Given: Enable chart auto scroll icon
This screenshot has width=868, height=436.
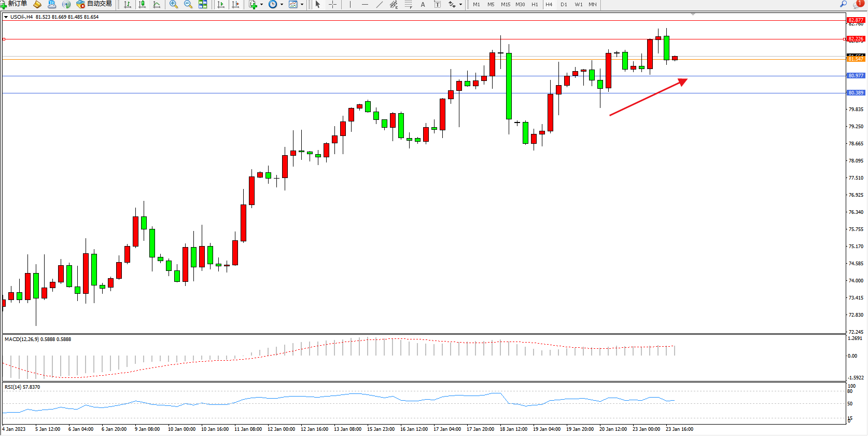Looking at the screenshot, I should coord(221,4).
